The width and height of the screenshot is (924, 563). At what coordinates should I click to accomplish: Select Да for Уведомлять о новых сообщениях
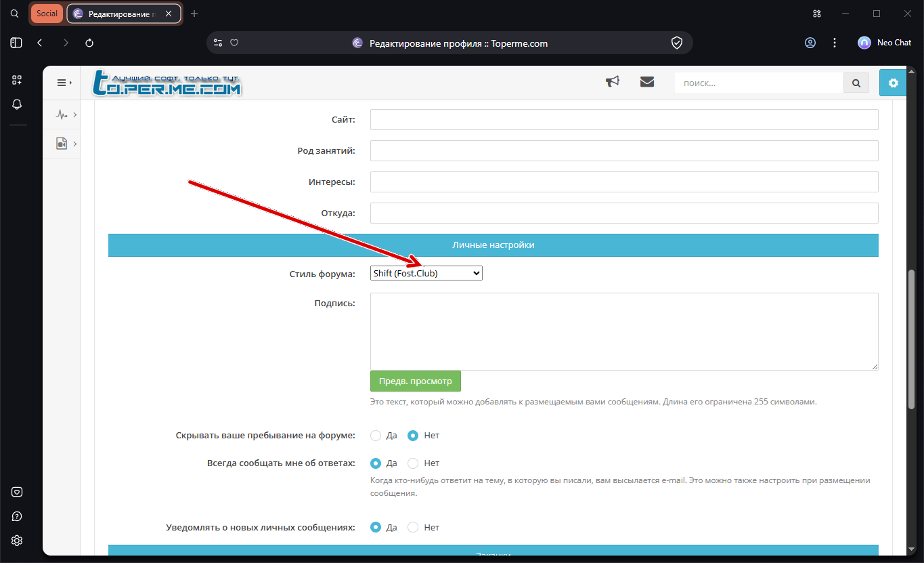click(x=376, y=527)
